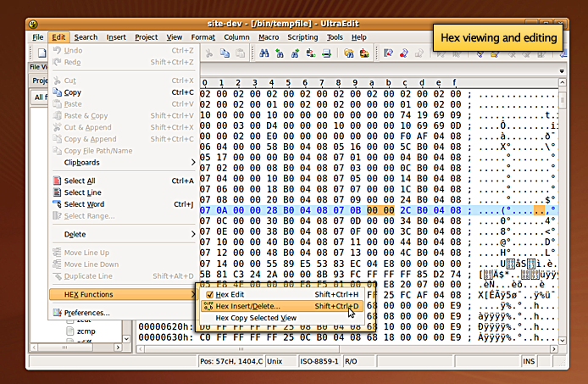The width and height of the screenshot is (588, 384).
Task: Click the binoculars Find icon in toolbar
Action: coord(264,53)
